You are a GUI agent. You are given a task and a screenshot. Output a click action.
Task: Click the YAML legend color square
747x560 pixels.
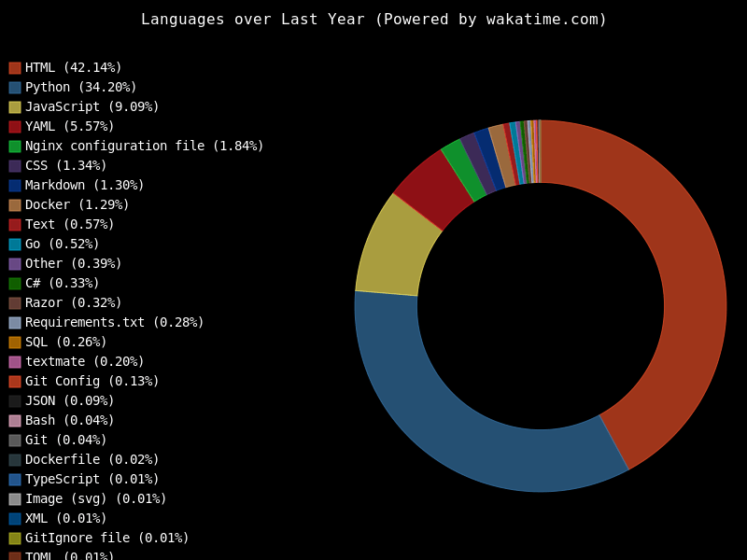click(15, 127)
